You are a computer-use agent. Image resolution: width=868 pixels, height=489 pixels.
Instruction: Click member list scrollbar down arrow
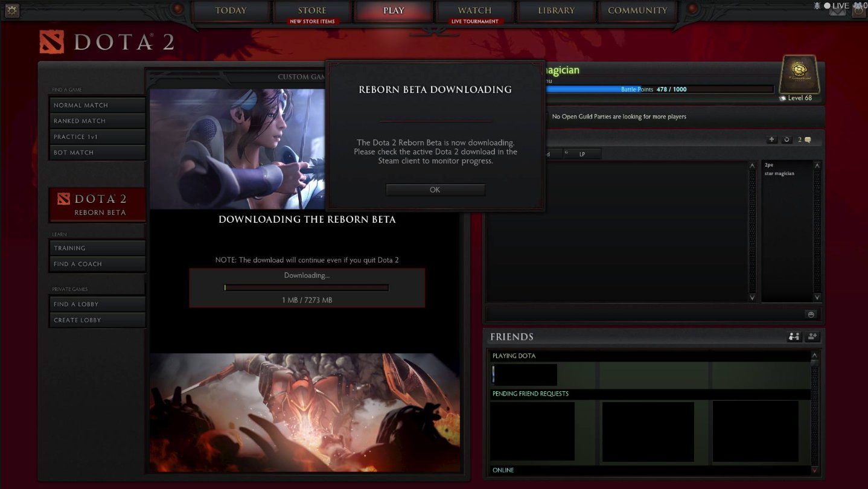[817, 298]
